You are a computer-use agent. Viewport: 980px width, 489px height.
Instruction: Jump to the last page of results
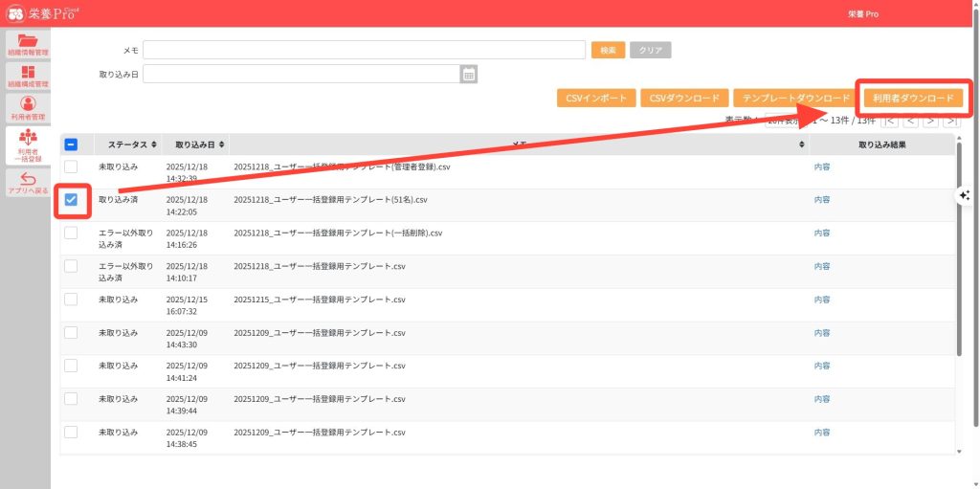950,121
